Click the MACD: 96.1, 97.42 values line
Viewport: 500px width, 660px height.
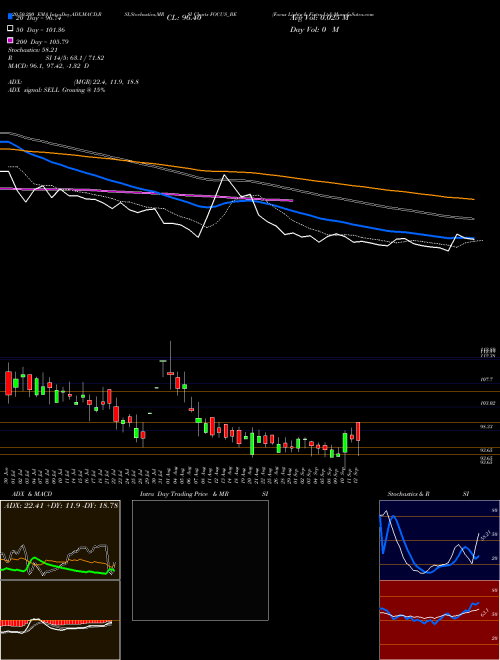click(48, 66)
